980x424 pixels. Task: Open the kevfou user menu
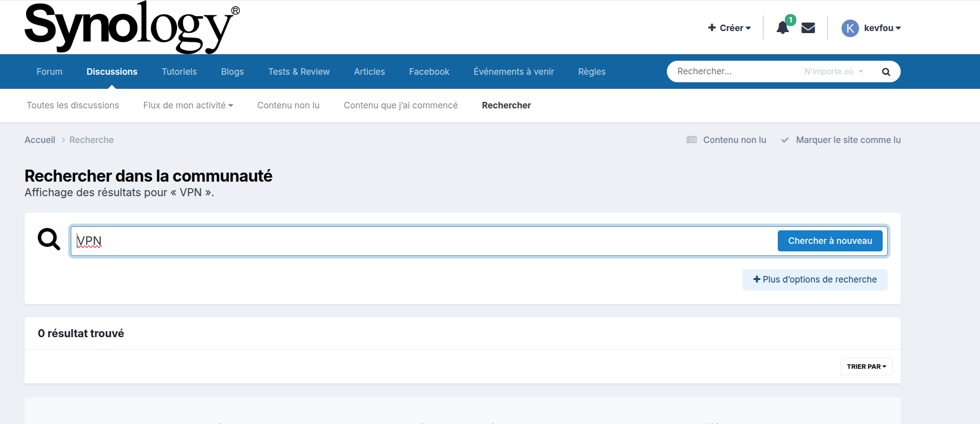882,28
